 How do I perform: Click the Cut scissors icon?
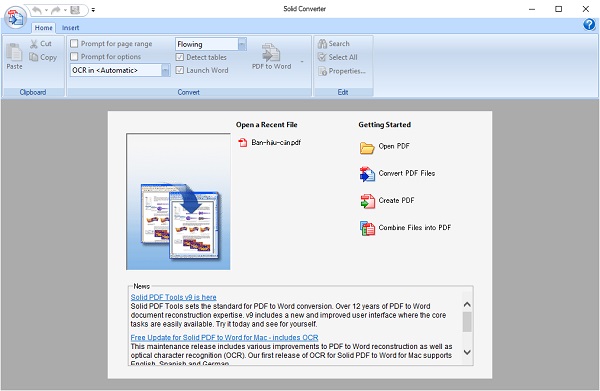click(34, 44)
